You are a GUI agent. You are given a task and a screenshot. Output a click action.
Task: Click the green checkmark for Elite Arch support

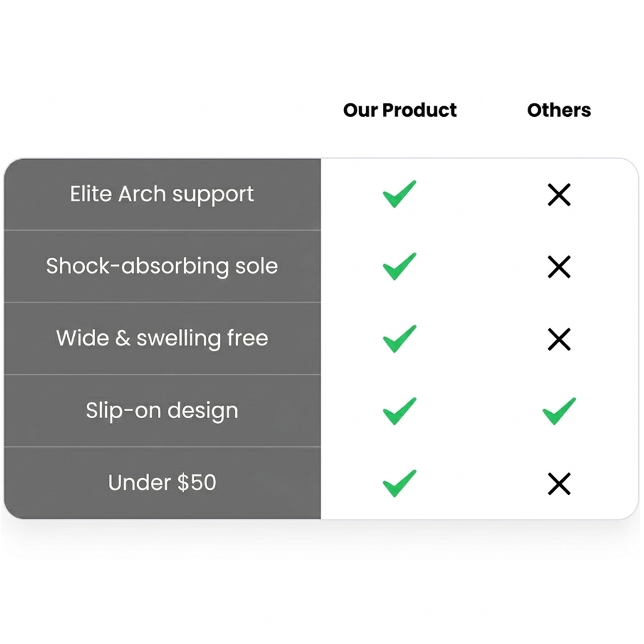[x=399, y=194]
